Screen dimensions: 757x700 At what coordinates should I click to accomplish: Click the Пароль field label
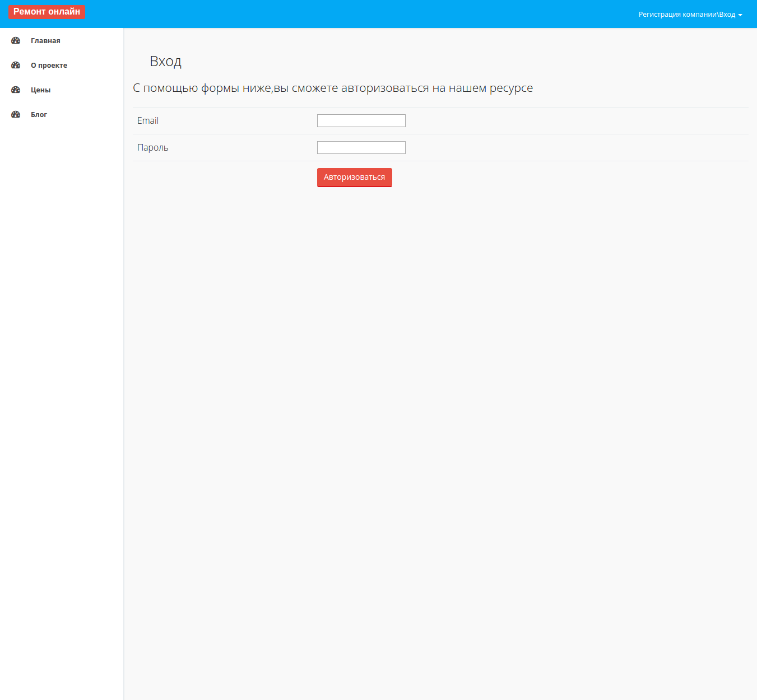coord(153,147)
